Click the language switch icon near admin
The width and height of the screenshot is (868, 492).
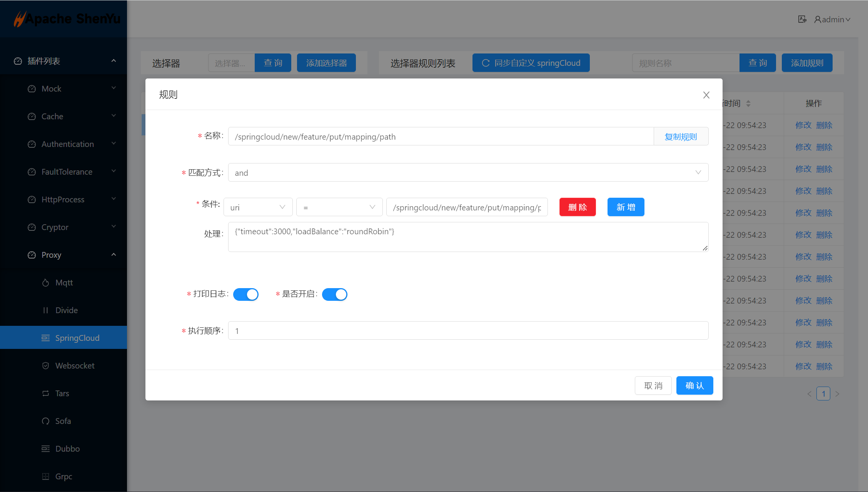click(802, 19)
